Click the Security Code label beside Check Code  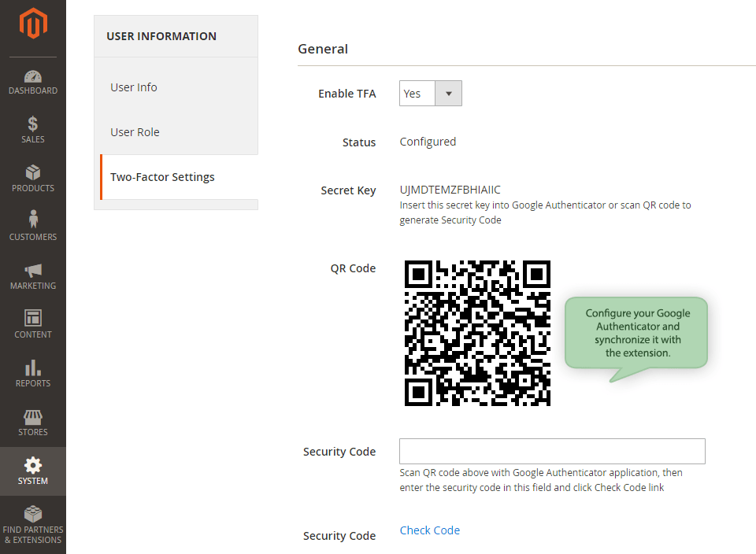pos(339,536)
